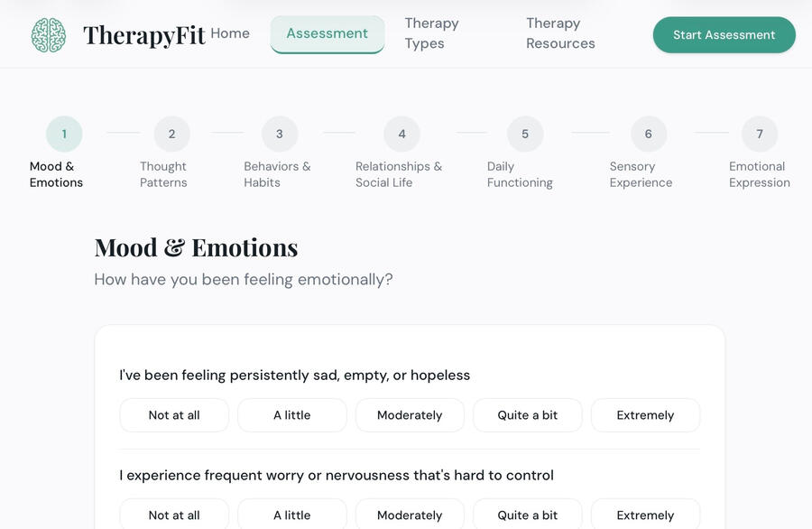Open step 7 Emotional Expression
This screenshot has height=529, width=812.
(x=760, y=135)
